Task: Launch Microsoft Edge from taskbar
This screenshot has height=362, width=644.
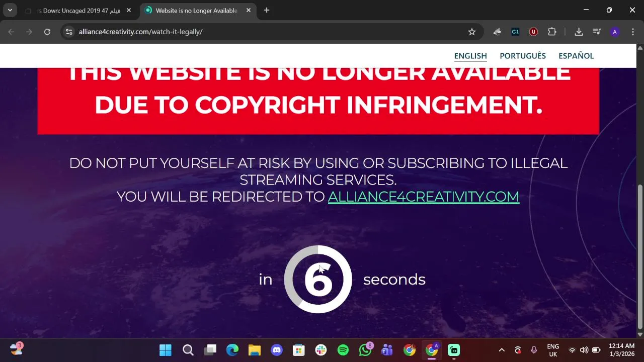Action: 232,350
